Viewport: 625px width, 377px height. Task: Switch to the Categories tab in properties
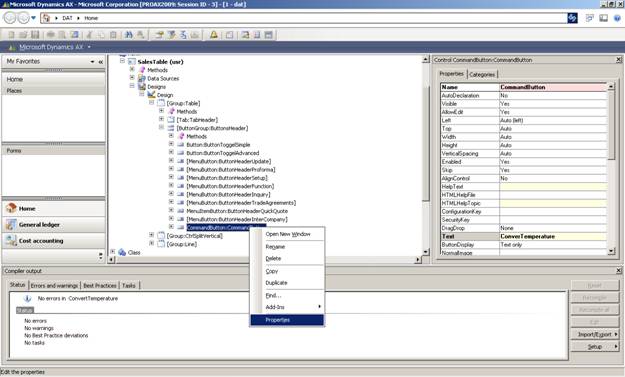click(x=482, y=75)
